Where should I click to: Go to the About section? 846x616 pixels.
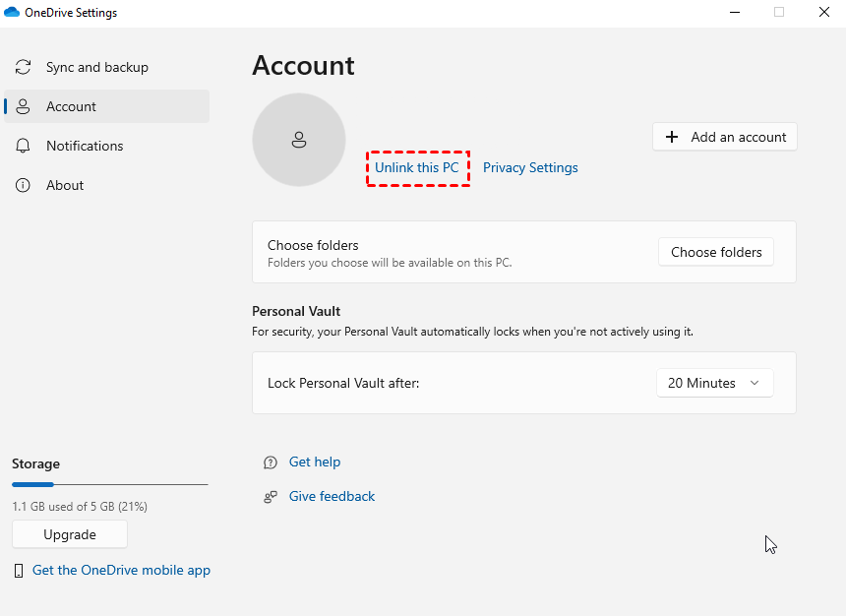point(65,185)
